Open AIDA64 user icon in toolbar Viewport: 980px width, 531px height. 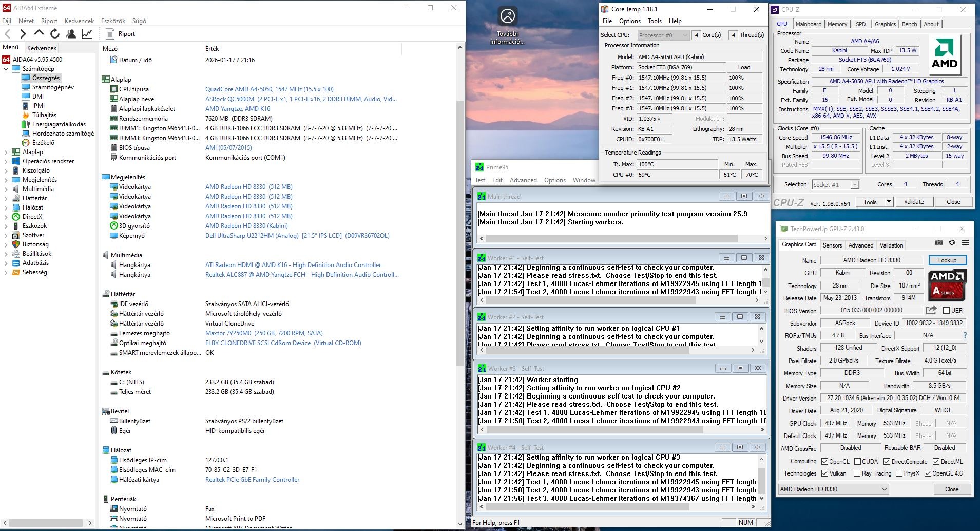pos(71,34)
